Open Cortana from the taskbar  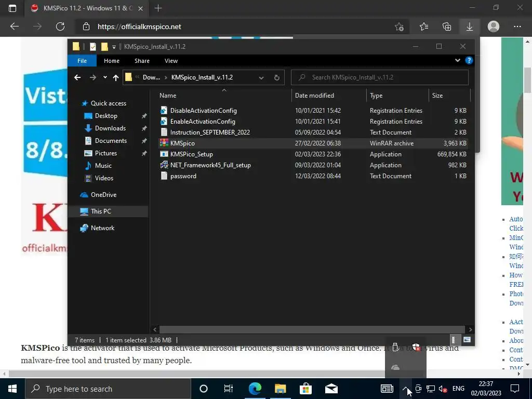click(x=204, y=389)
